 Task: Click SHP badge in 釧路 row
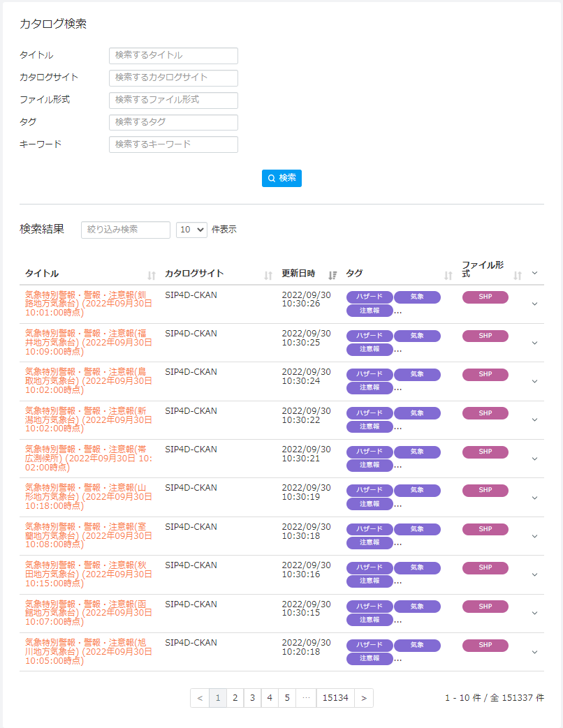tap(485, 297)
